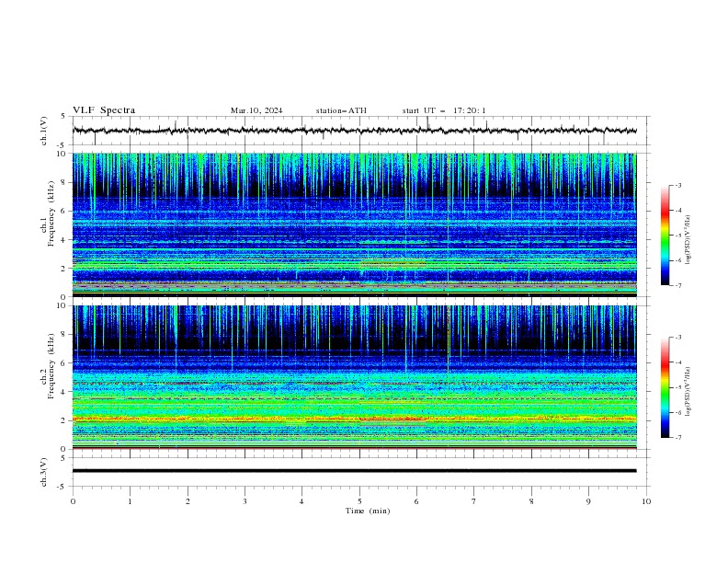Image resolution: width=728 pixels, height=563 pixels.
Task: Click the lower PSD color scale bar
Action: (665, 387)
